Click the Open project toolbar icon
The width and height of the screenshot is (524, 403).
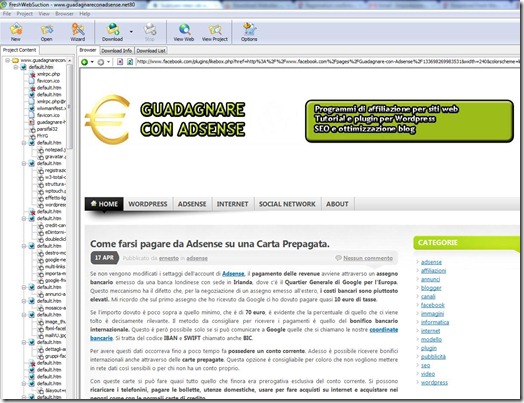coord(46,32)
